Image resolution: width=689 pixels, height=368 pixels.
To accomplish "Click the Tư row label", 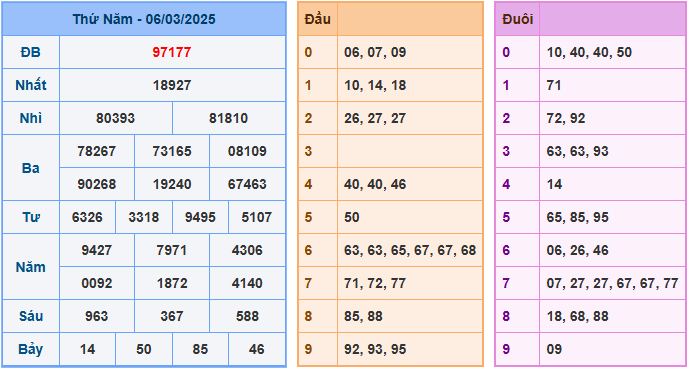I will click(x=30, y=217).
